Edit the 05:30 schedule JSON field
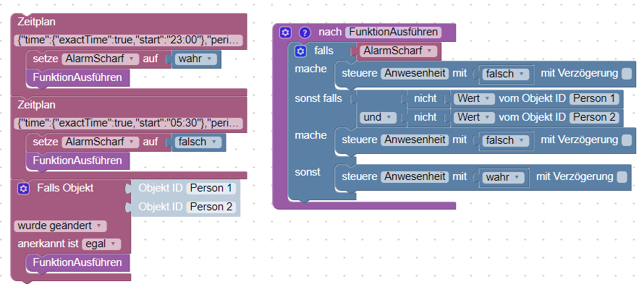Image resolution: width=644 pixels, height=292 pixels. [129, 123]
